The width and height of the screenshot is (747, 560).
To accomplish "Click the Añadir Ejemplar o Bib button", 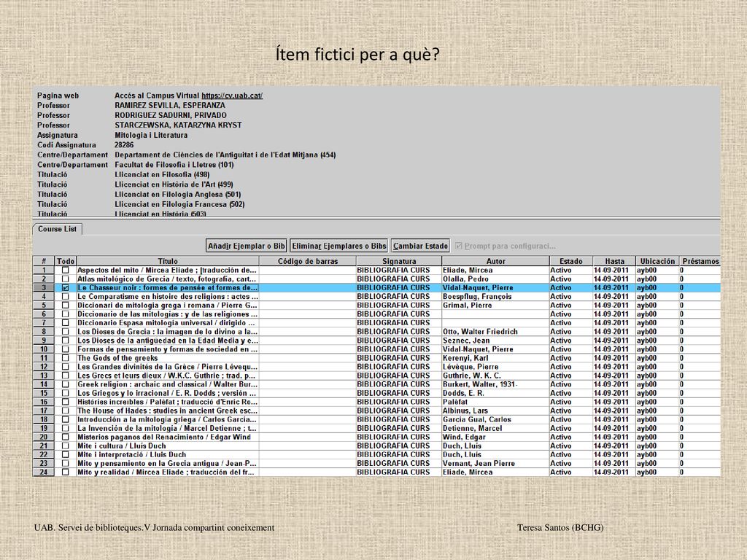I will click(247, 246).
